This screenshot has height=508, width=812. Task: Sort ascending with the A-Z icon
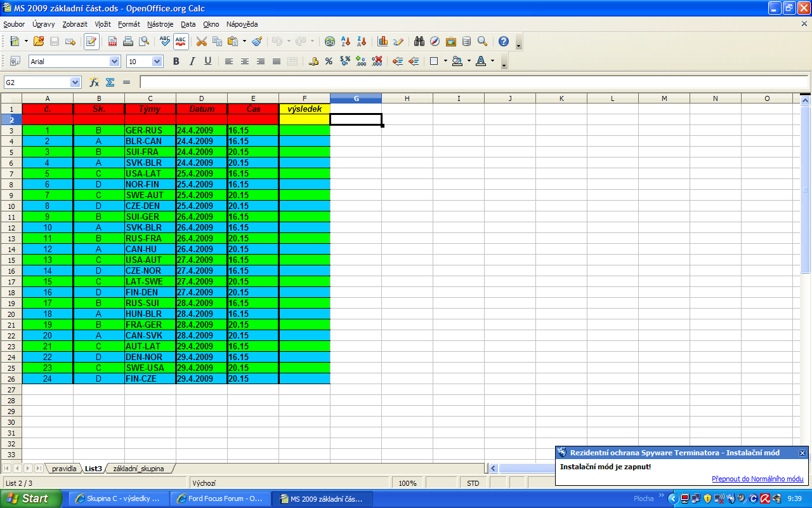pos(346,41)
